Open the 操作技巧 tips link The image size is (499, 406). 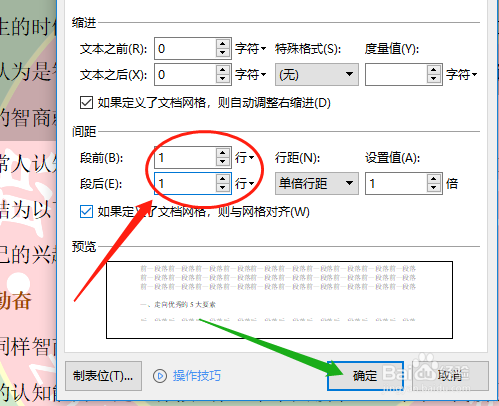(x=197, y=376)
